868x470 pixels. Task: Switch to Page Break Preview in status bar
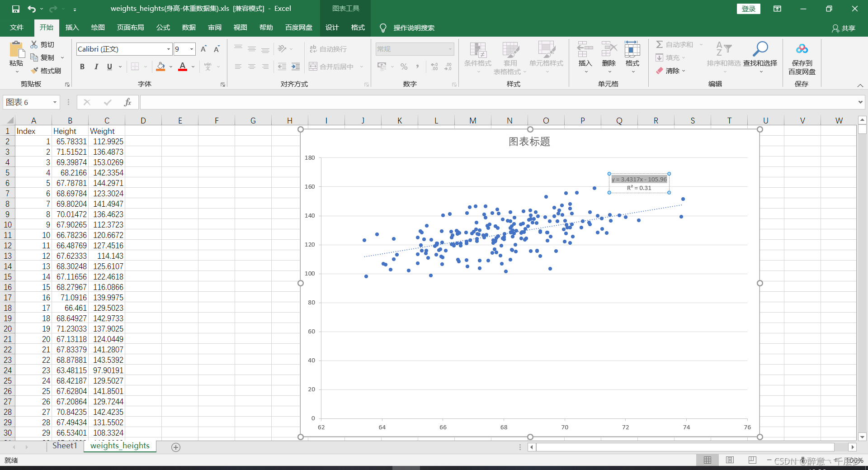click(x=752, y=460)
